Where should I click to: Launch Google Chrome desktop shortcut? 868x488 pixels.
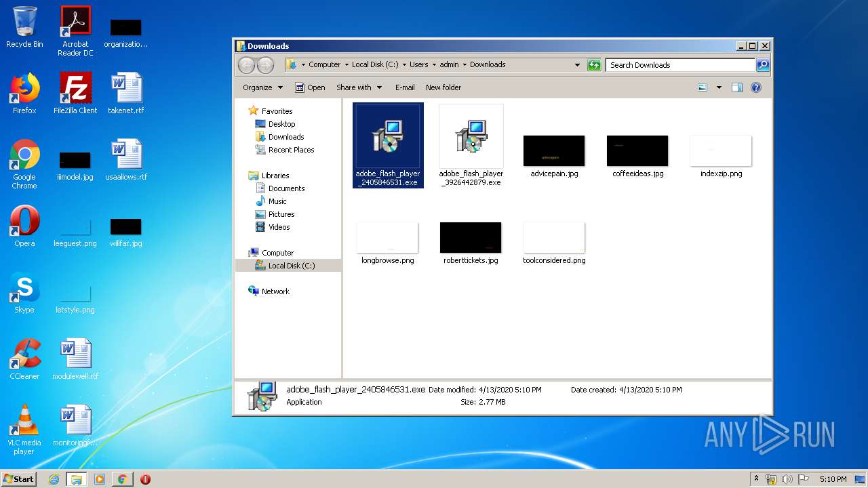pyautogui.click(x=24, y=164)
